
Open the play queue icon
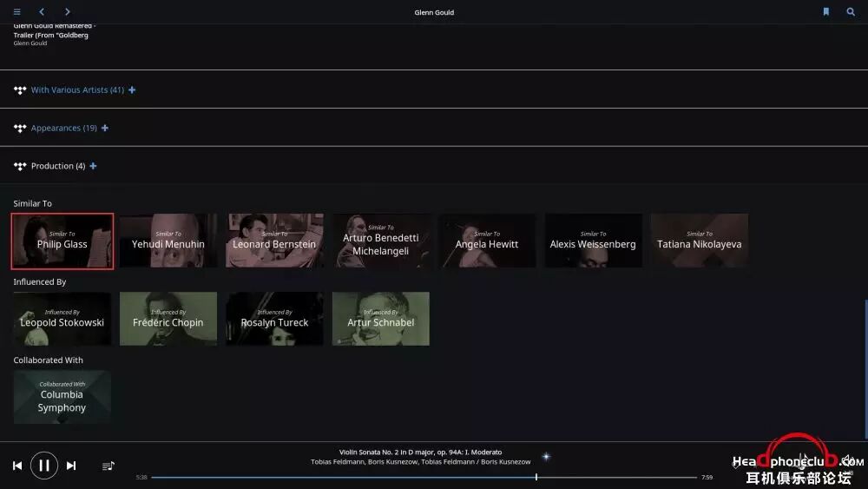[108, 466]
